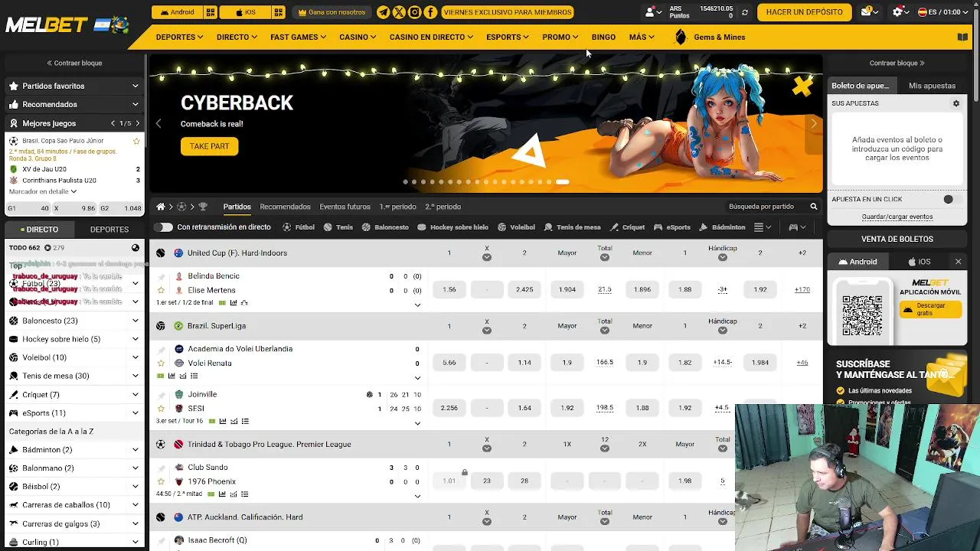Filter by Voleibol in the sports bar
The image size is (980, 551).
tap(516, 227)
